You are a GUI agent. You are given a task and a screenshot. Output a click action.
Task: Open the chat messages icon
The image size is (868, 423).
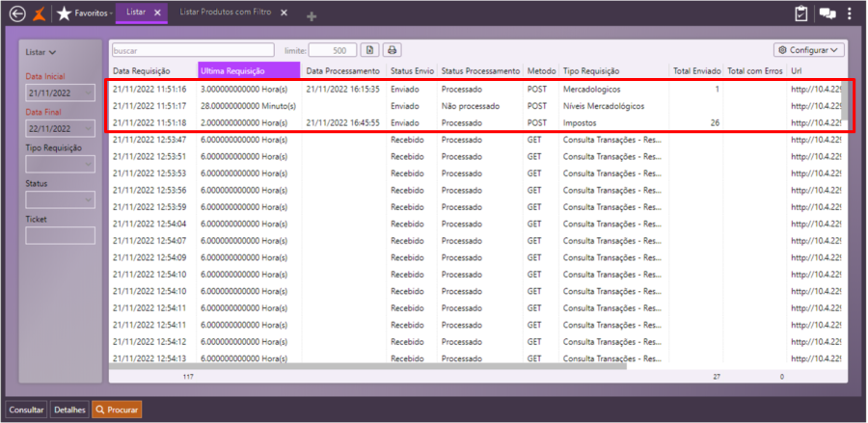click(x=827, y=13)
